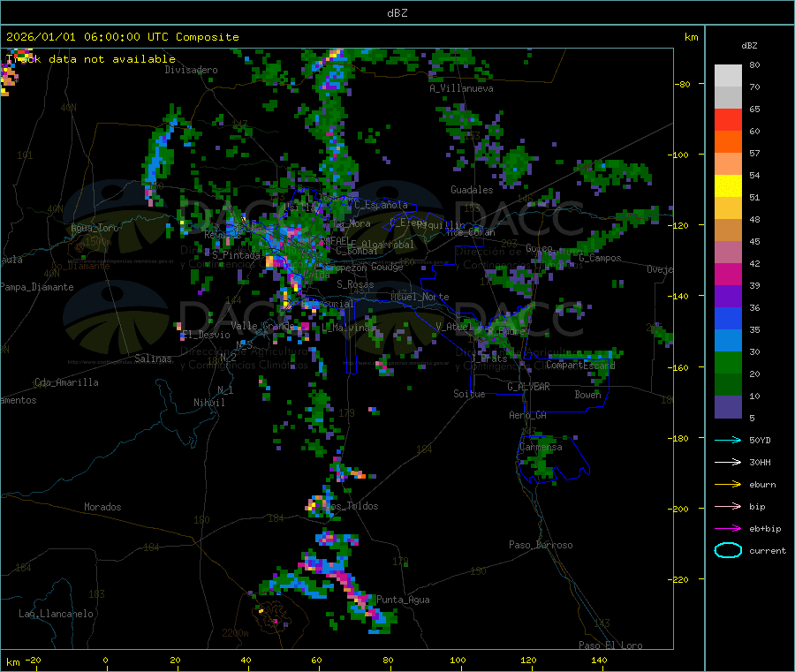The height and width of the screenshot is (672, 795).
Task: Click the 'Aero_GA' map label
Action: pyautogui.click(x=528, y=415)
